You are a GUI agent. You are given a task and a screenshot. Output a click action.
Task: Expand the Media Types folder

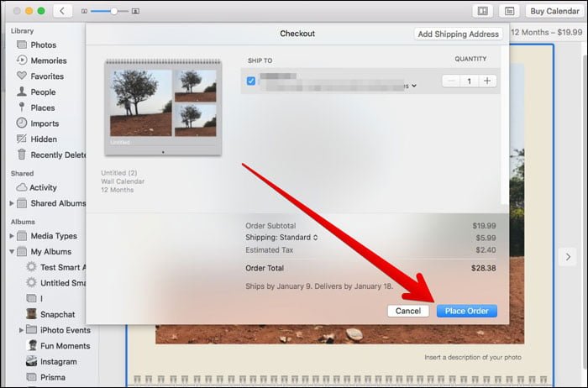pos(12,236)
